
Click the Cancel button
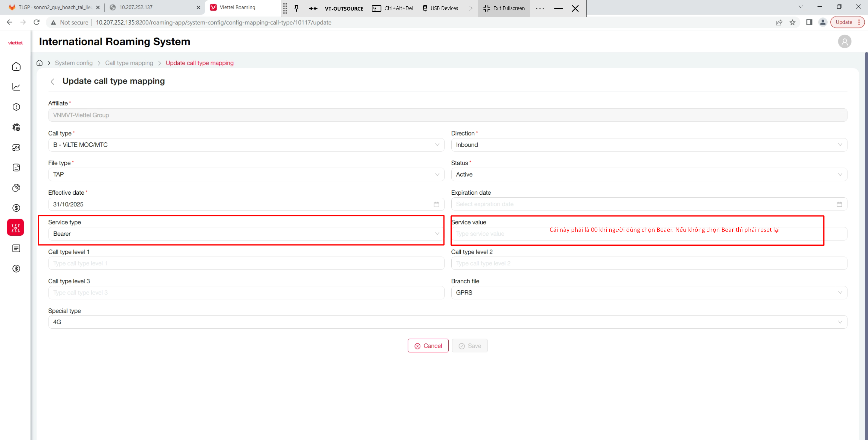[x=428, y=346]
